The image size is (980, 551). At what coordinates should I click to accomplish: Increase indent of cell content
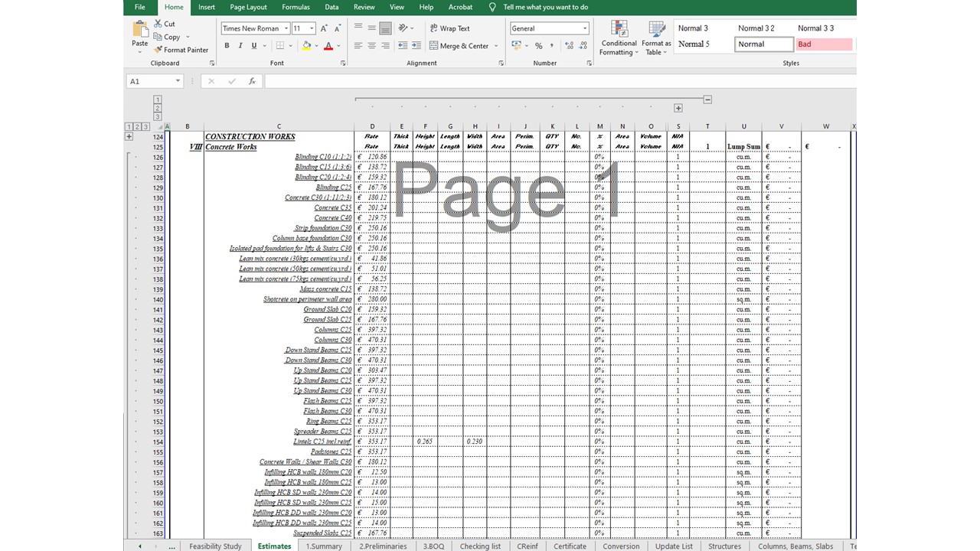coord(415,46)
